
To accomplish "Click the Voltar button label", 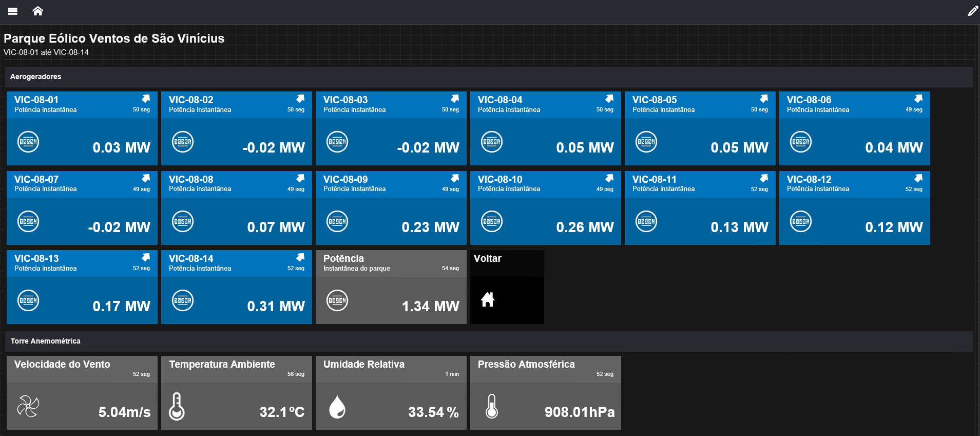I will click(488, 258).
